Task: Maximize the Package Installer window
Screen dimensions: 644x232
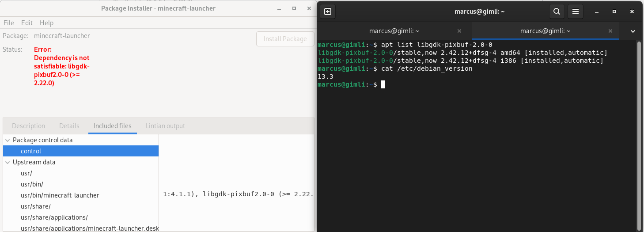Action: pos(294,8)
